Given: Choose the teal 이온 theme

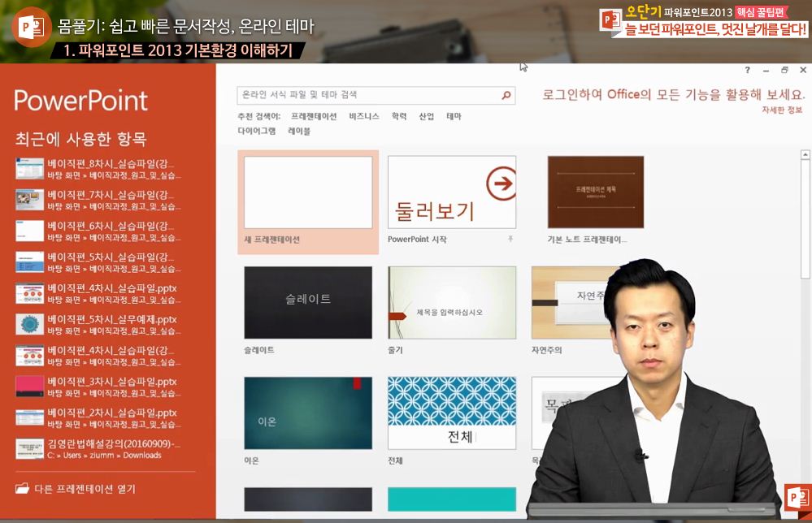Looking at the screenshot, I should [x=308, y=413].
